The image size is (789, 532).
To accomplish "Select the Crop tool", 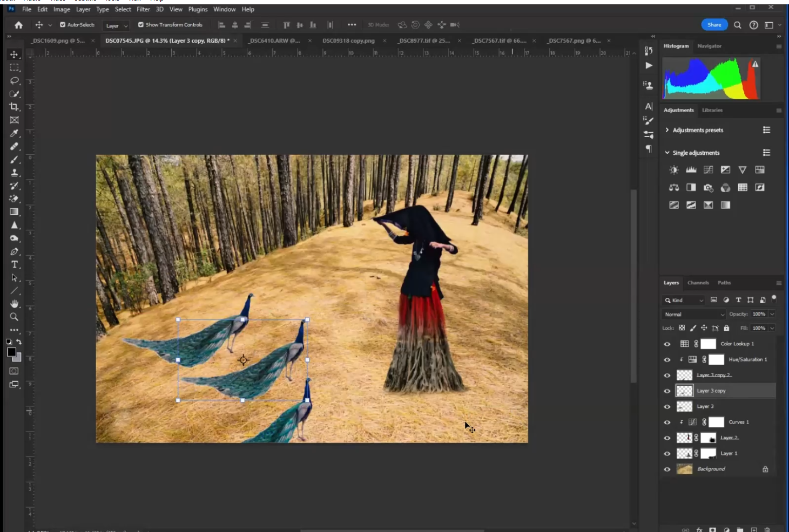I will pyautogui.click(x=15, y=107).
